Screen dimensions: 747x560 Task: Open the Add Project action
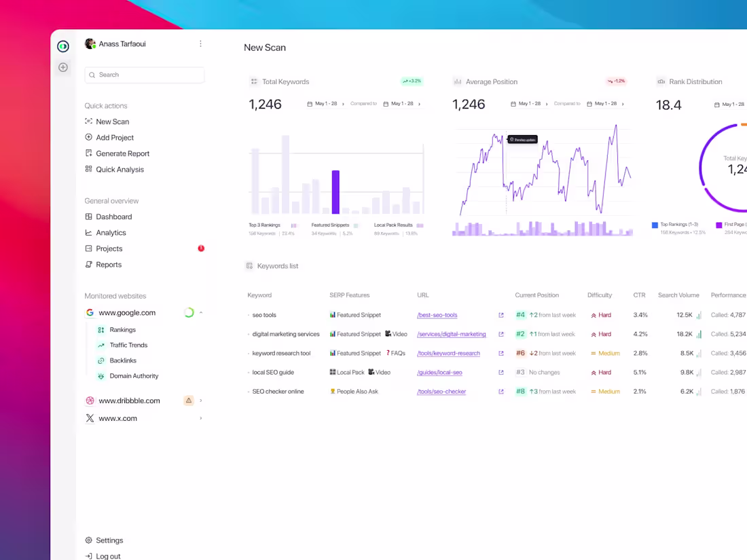click(x=89, y=137)
